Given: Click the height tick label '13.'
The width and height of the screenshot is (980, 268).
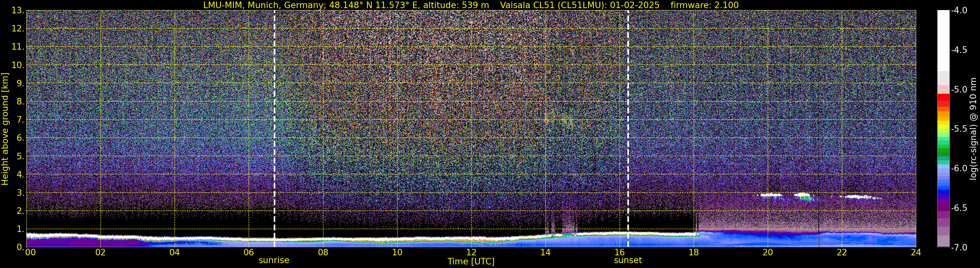Looking at the screenshot, I should pyautogui.click(x=18, y=11).
